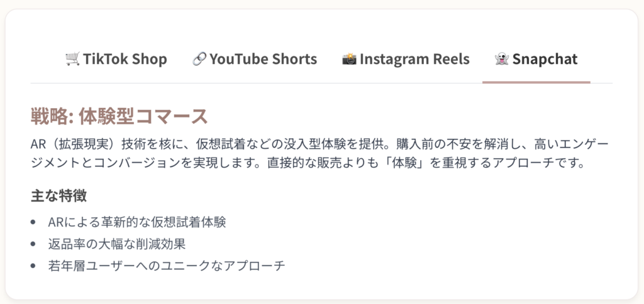Click the heading 戦略: 体験型コマース
644x304 pixels.
(119, 117)
